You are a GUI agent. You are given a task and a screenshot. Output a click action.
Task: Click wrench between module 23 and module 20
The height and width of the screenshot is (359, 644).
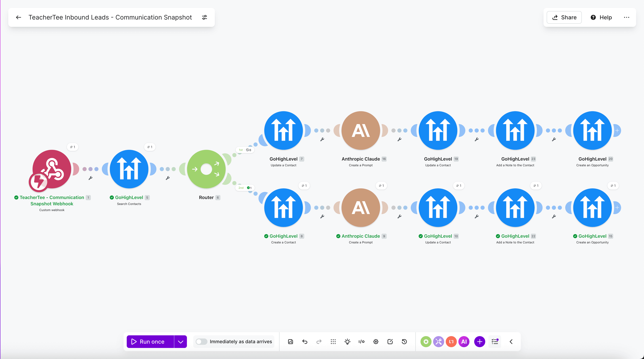(554, 139)
